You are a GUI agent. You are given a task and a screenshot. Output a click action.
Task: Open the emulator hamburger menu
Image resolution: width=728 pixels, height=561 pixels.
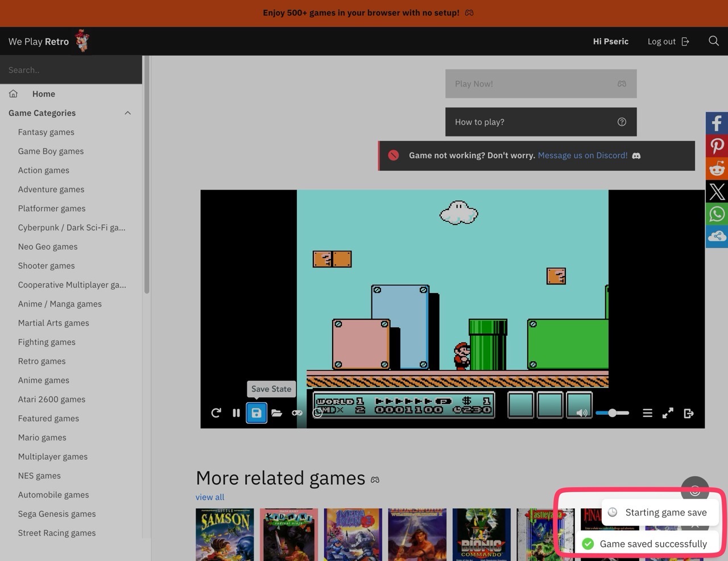[x=647, y=413]
